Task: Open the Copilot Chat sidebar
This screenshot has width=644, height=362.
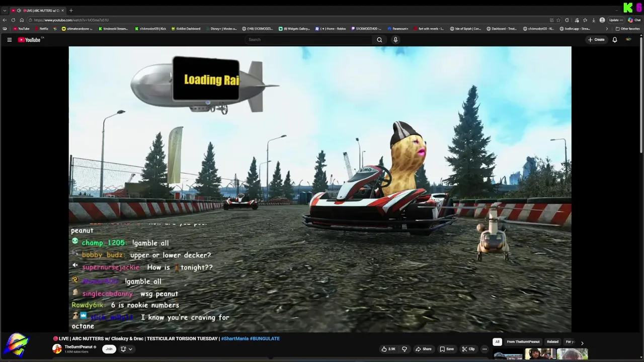Action: (x=633, y=20)
